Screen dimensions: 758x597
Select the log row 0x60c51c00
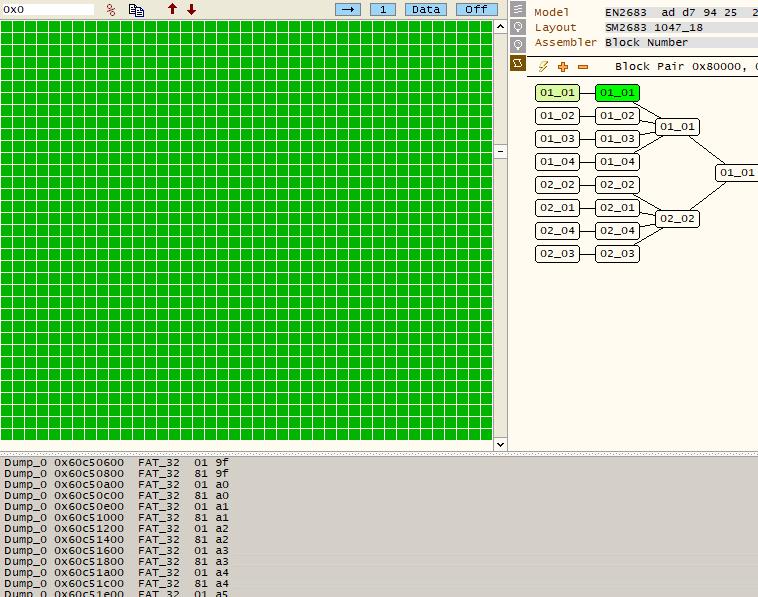(116, 584)
